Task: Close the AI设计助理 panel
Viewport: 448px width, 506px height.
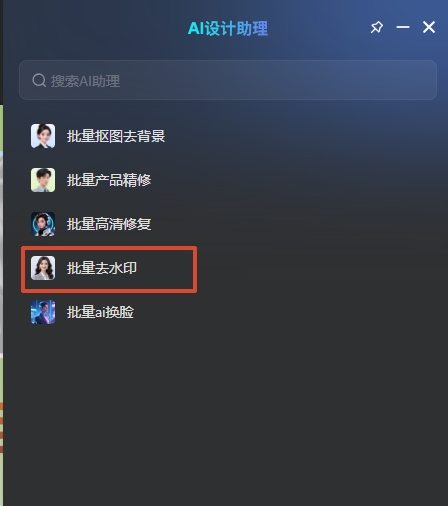Action: tap(429, 27)
